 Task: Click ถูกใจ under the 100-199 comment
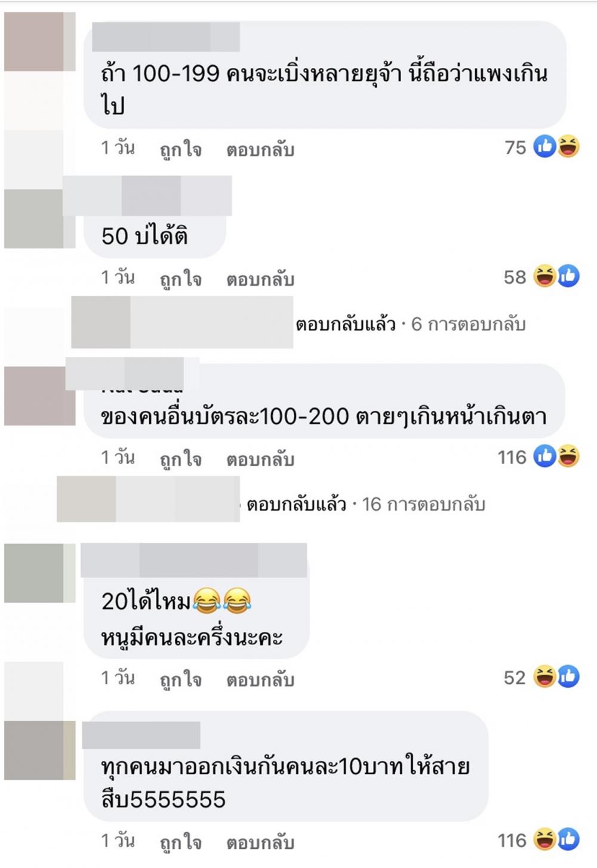[180, 149]
